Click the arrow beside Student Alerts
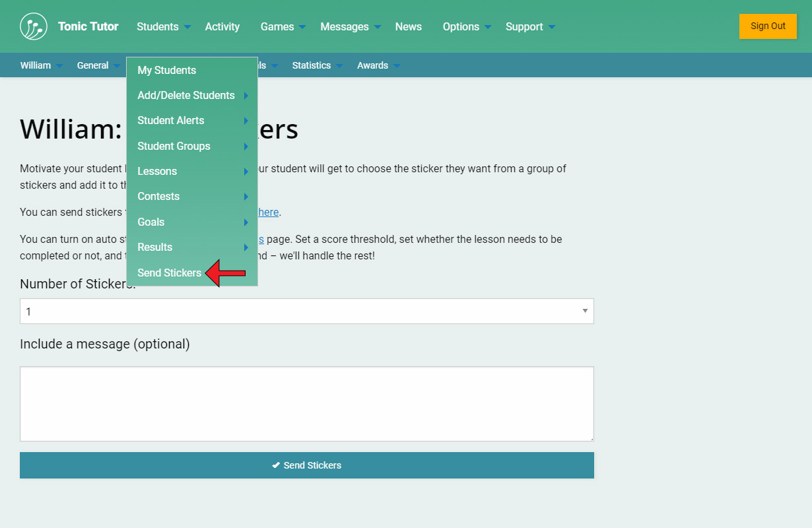 click(246, 121)
